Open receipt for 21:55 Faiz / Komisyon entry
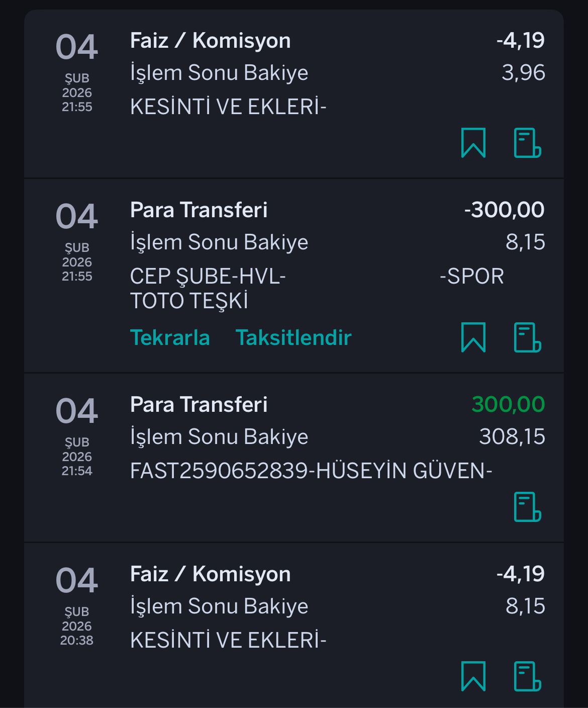This screenshot has width=588, height=708. click(x=527, y=143)
